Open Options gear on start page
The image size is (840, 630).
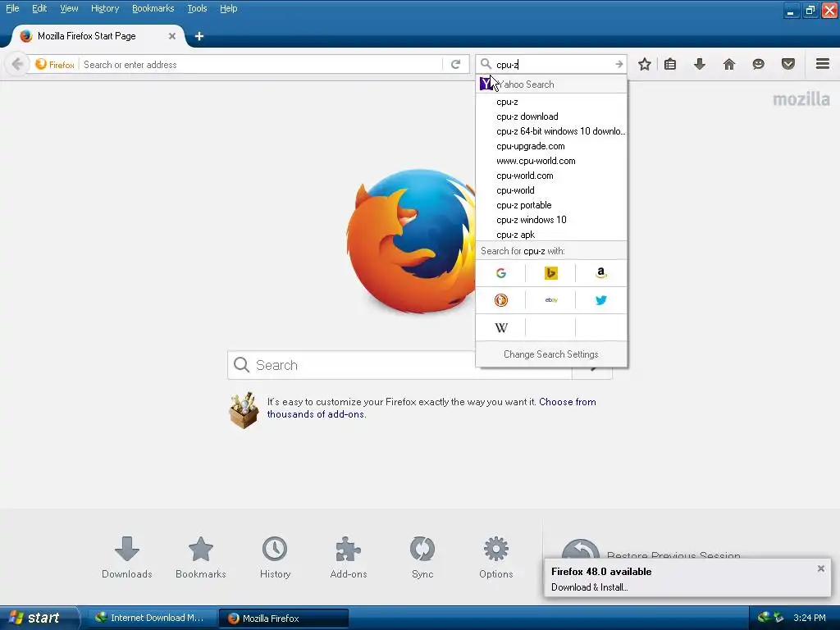[496, 557]
